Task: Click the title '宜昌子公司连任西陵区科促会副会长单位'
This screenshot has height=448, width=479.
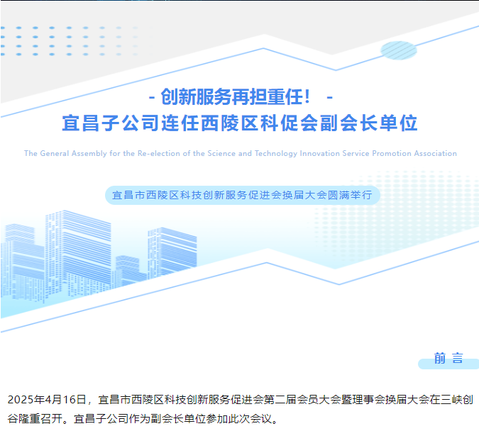Action: pyautogui.click(x=240, y=123)
